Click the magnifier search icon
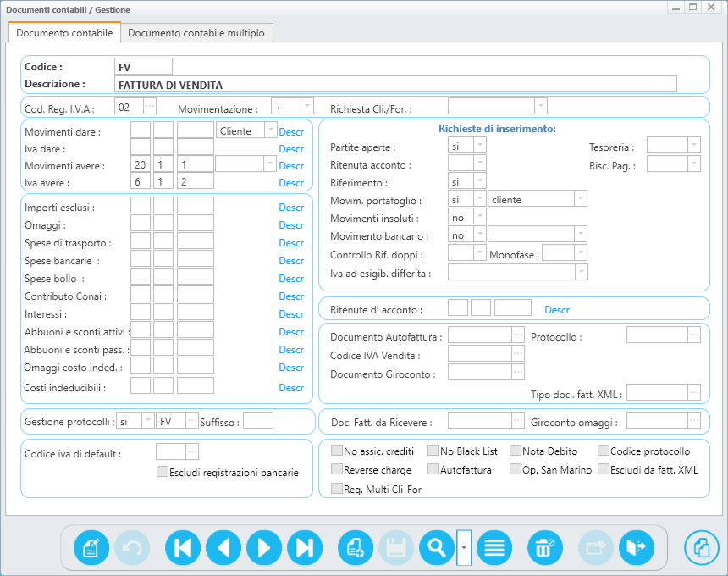Image resolution: width=728 pixels, height=576 pixels. tap(437, 547)
